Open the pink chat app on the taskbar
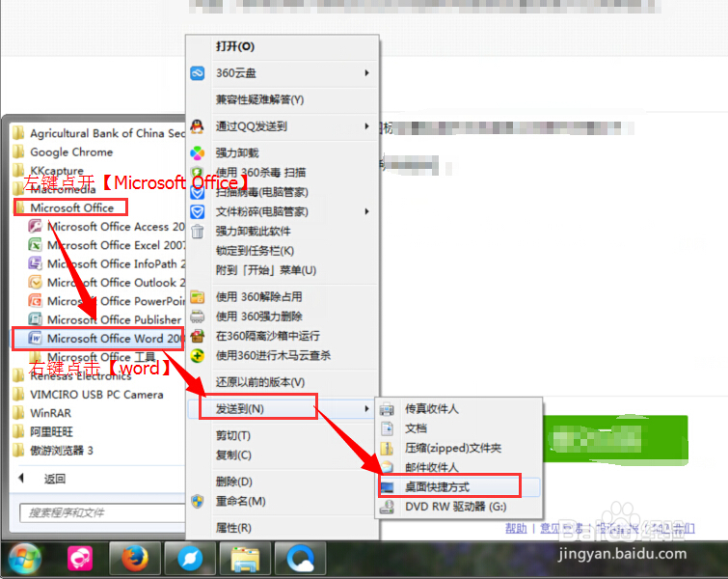The width and height of the screenshot is (728, 579). 80,559
